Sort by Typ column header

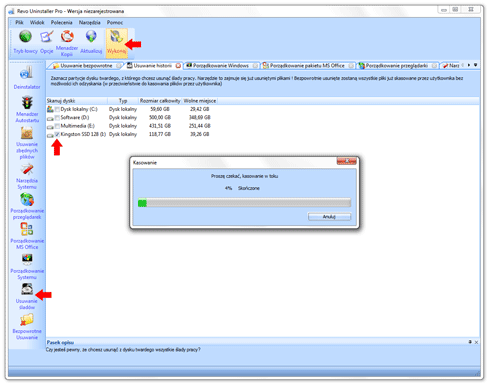123,101
